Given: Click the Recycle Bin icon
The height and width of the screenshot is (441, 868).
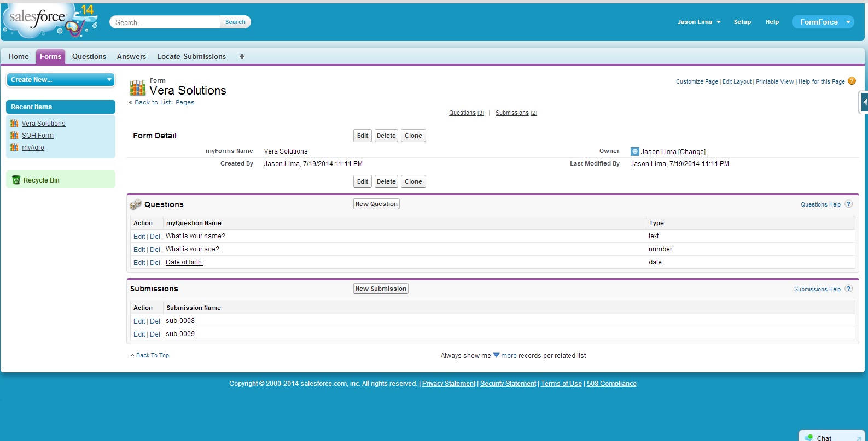Looking at the screenshot, I should [x=16, y=180].
